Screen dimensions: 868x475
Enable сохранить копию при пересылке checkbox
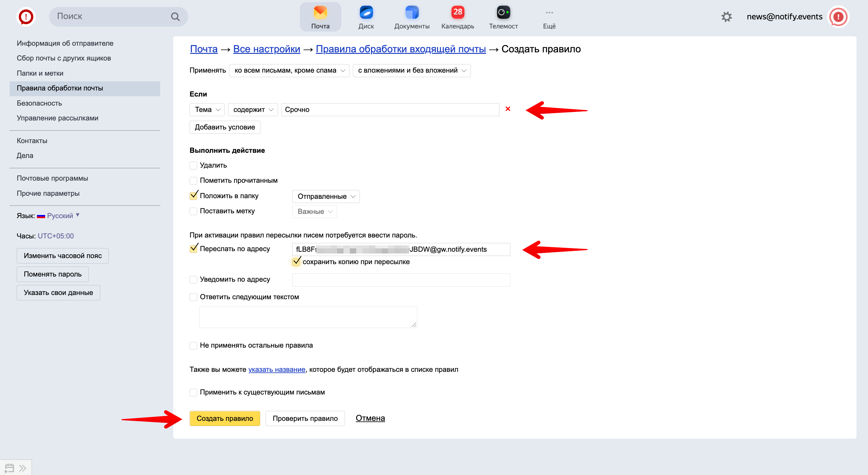[x=296, y=261]
